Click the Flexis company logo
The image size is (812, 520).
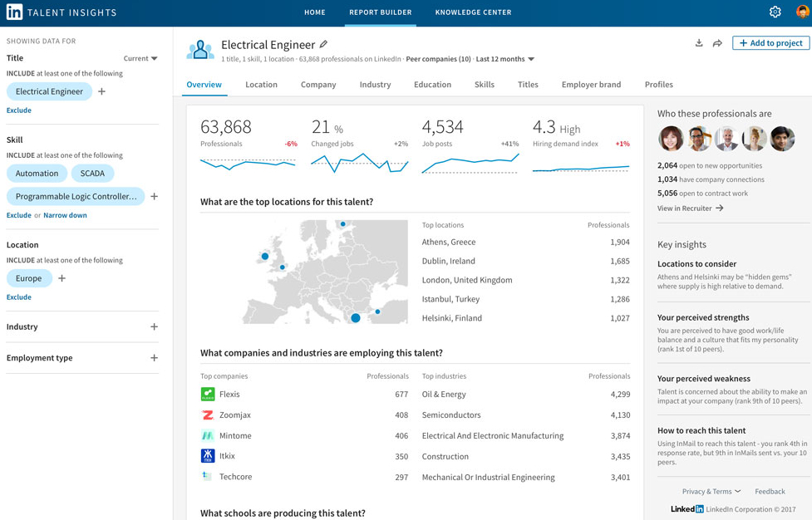pos(208,395)
